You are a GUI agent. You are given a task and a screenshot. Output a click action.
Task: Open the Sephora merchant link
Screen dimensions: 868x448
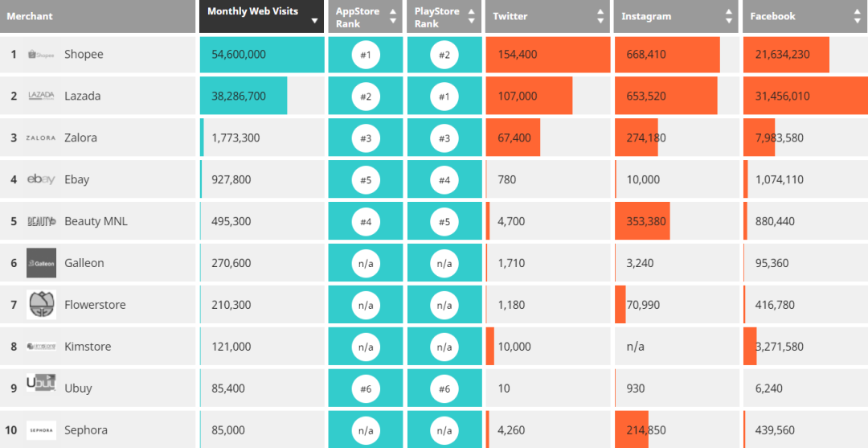85,430
